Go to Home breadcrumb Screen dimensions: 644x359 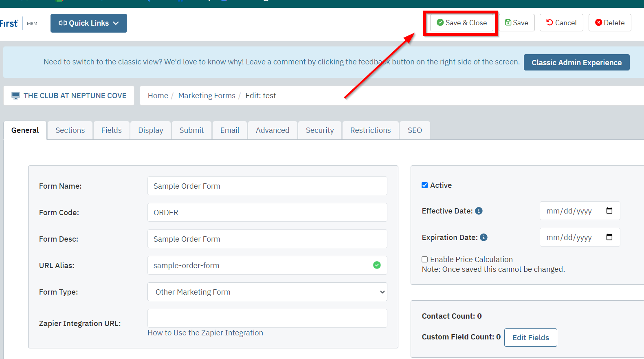pos(158,95)
